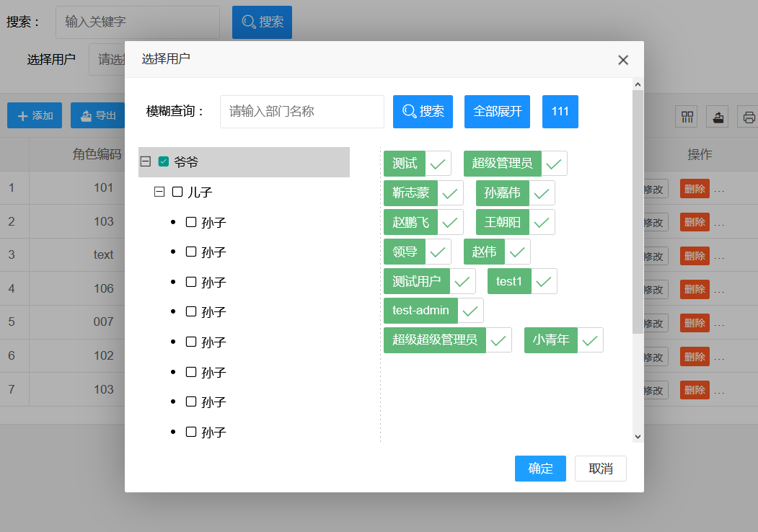
Task: Click the blue 111 button
Action: tap(560, 111)
